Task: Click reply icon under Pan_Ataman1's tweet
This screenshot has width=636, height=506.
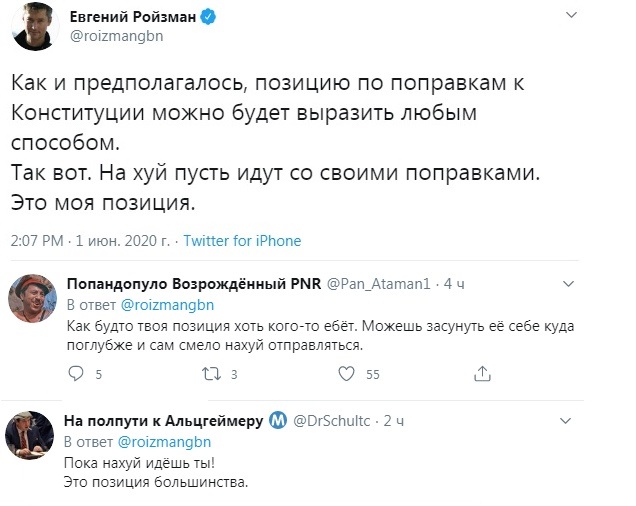Action: pyautogui.click(x=76, y=374)
